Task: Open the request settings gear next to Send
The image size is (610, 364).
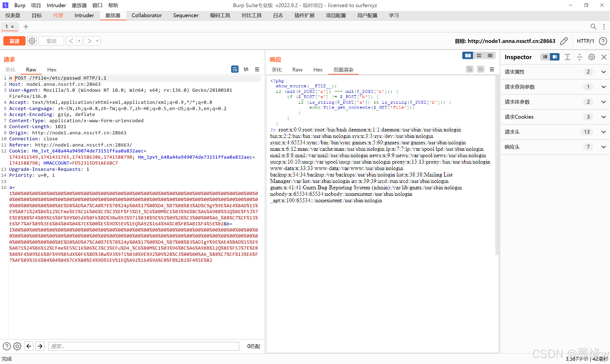Action: coord(32,41)
